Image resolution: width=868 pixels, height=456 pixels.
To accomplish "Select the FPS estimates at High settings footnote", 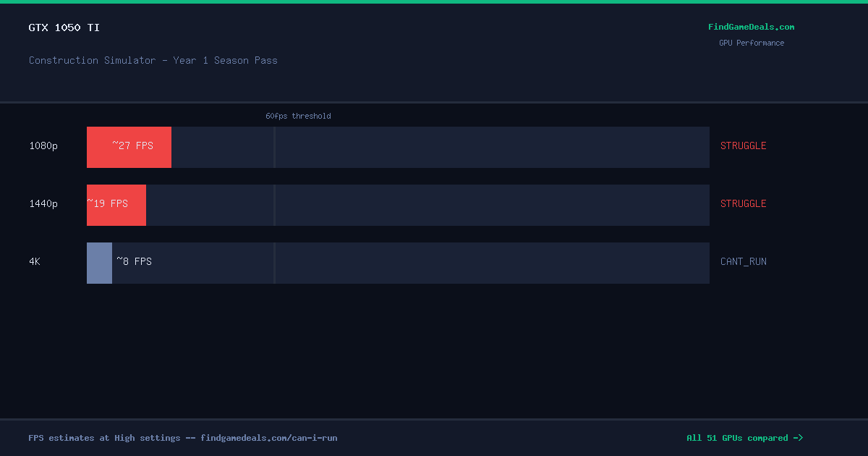I will 183,438.
